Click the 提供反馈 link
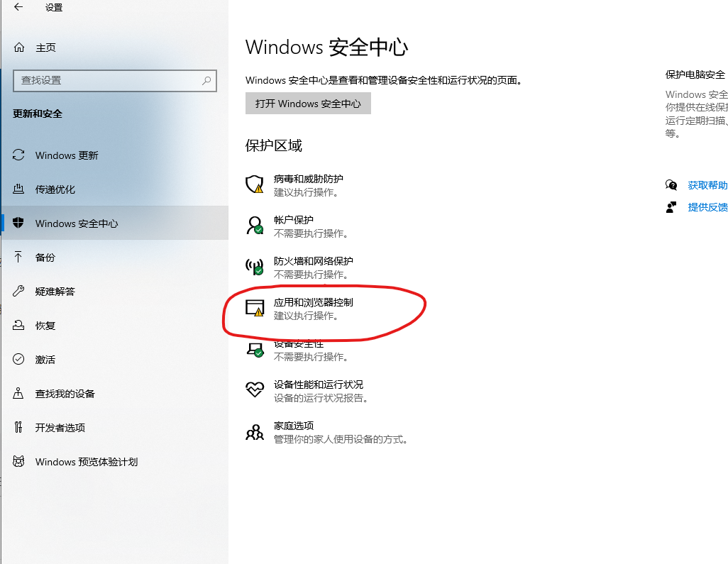 pos(707,207)
